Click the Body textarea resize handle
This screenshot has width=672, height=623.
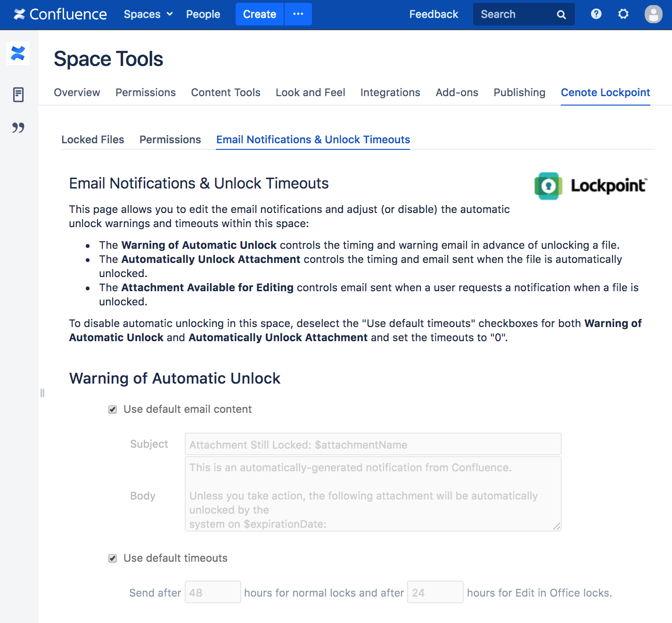pos(557,526)
